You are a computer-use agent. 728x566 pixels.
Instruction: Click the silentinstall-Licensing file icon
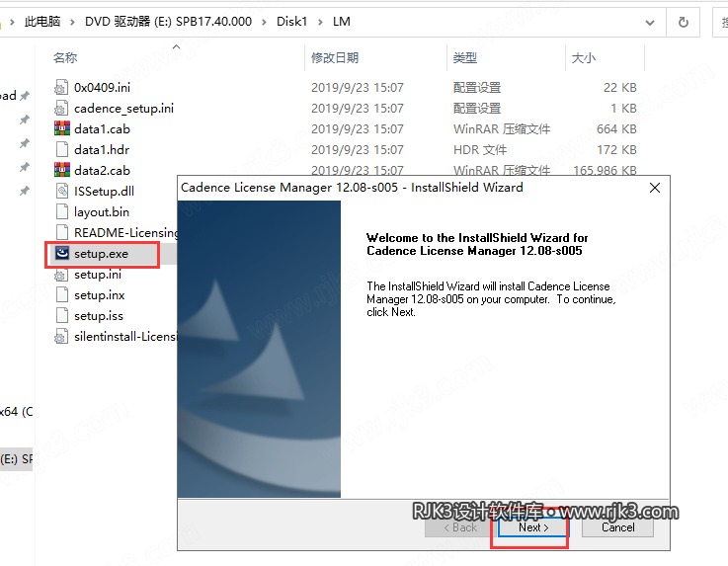[x=61, y=337]
